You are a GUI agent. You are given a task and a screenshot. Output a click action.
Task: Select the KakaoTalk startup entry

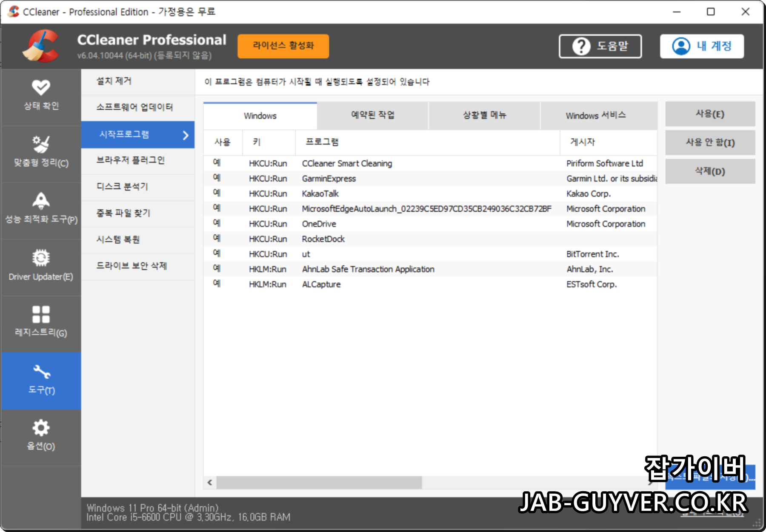coord(430,193)
